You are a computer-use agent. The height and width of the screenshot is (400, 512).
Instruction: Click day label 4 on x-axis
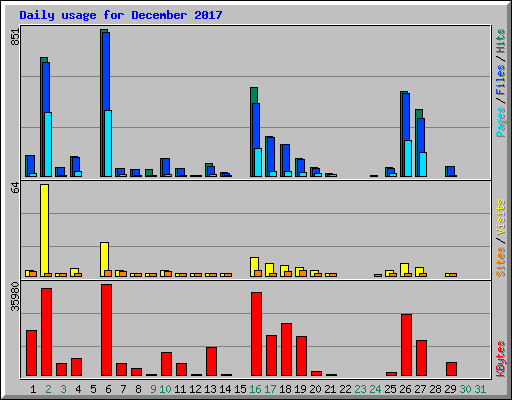pos(78,389)
